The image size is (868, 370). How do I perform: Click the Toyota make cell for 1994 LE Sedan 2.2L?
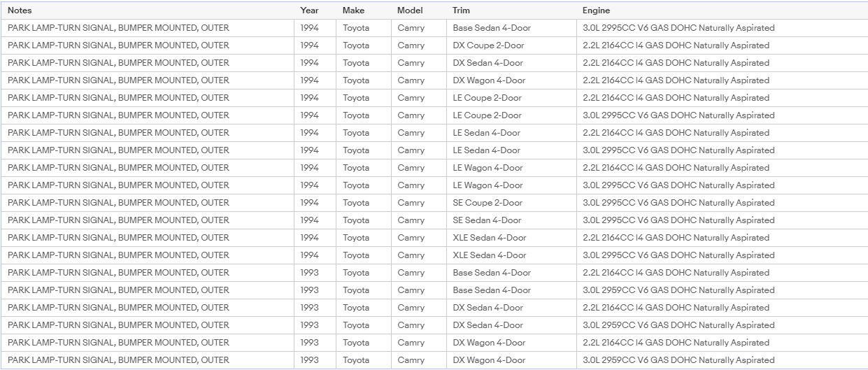[x=363, y=133]
